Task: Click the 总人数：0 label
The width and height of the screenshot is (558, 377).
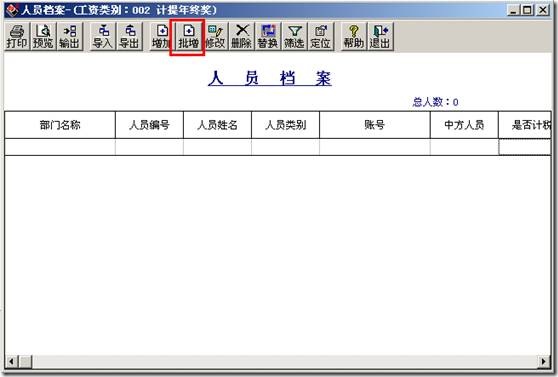Action: tap(436, 103)
